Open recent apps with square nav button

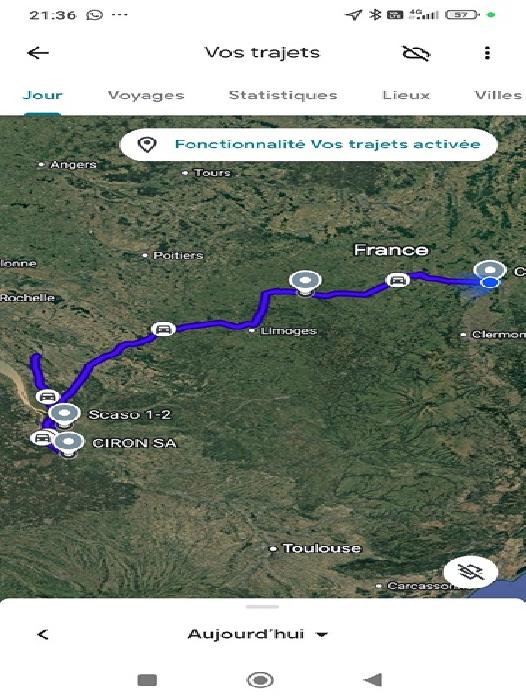147,680
